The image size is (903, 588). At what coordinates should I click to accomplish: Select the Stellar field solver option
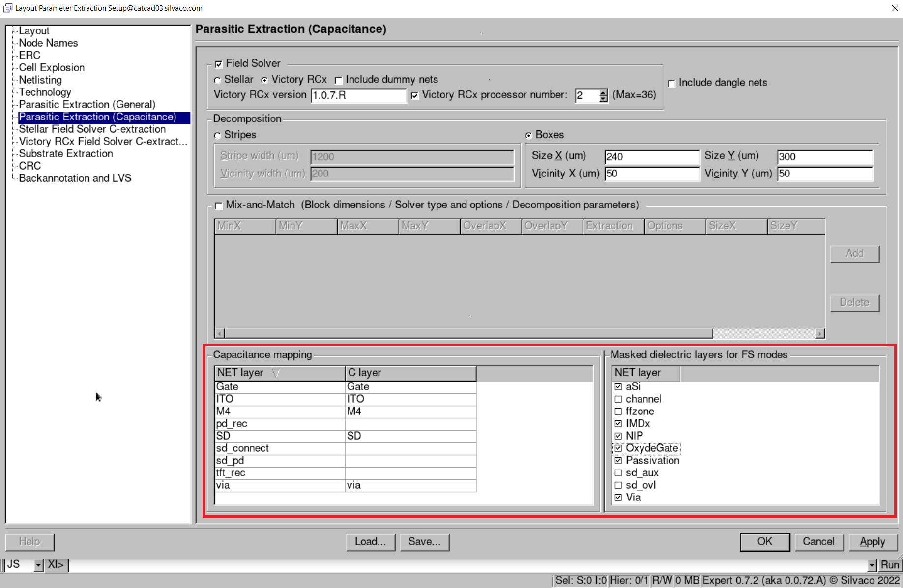[x=218, y=80]
